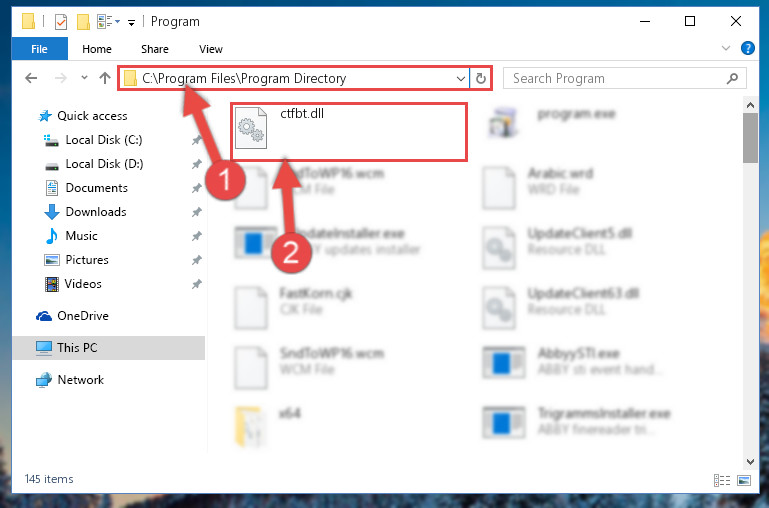Unpin Local Disk (D:) with pin icon
769x508 pixels.
click(x=197, y=164)
